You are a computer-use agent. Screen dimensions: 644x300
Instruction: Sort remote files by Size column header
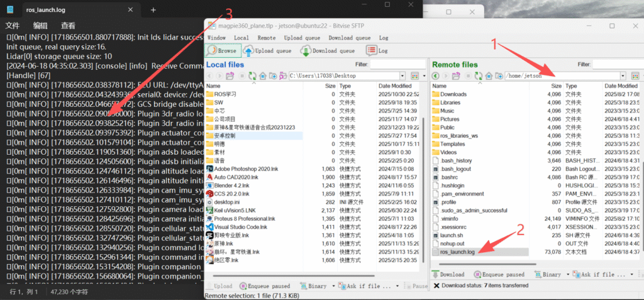[x=556, y=86]
